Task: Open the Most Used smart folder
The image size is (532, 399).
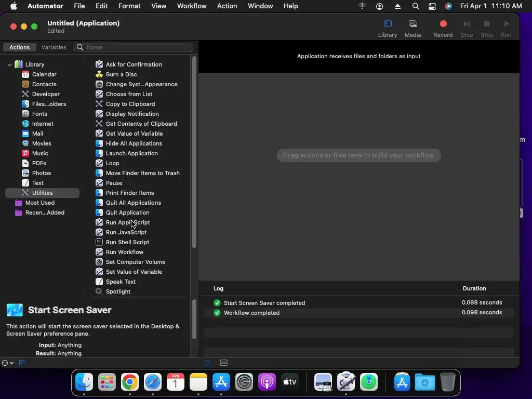Action: pyautogui.click(x=39, y=203)
